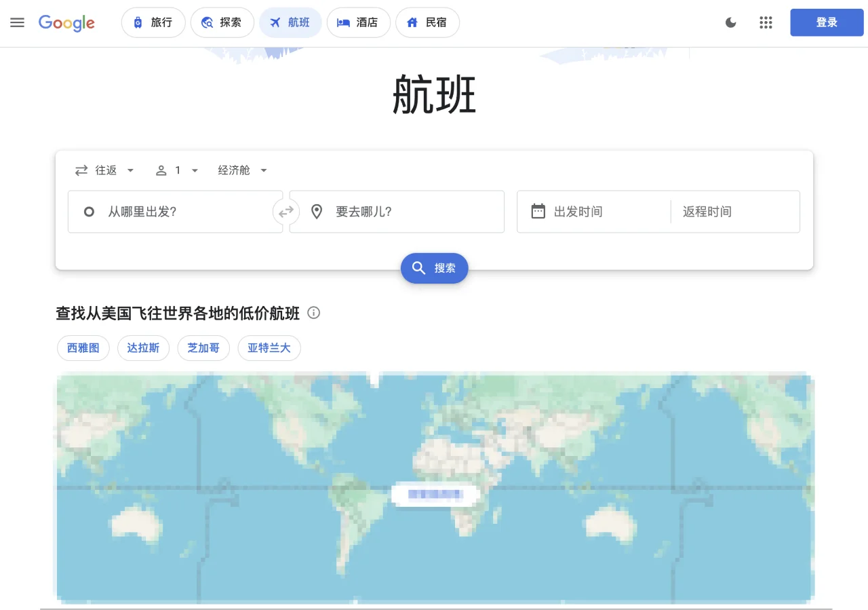Open the passenger count dropdown

(x=177, y=170)
